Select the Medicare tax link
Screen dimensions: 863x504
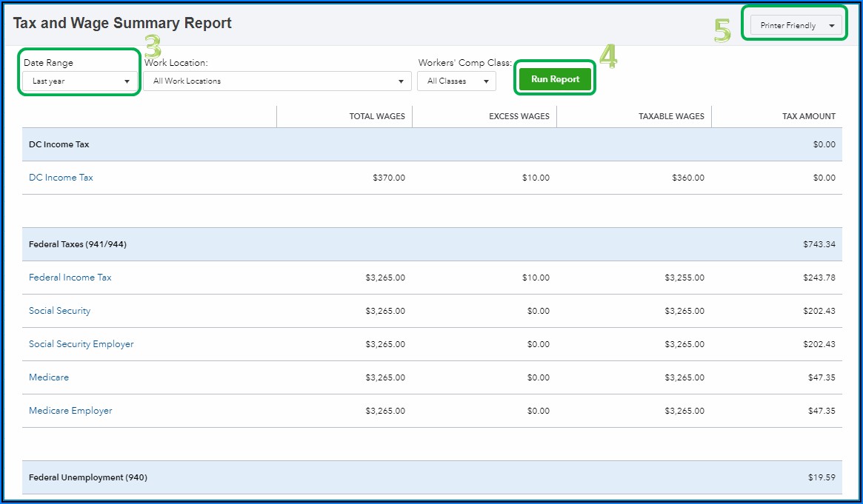click(x=49, y=377)
